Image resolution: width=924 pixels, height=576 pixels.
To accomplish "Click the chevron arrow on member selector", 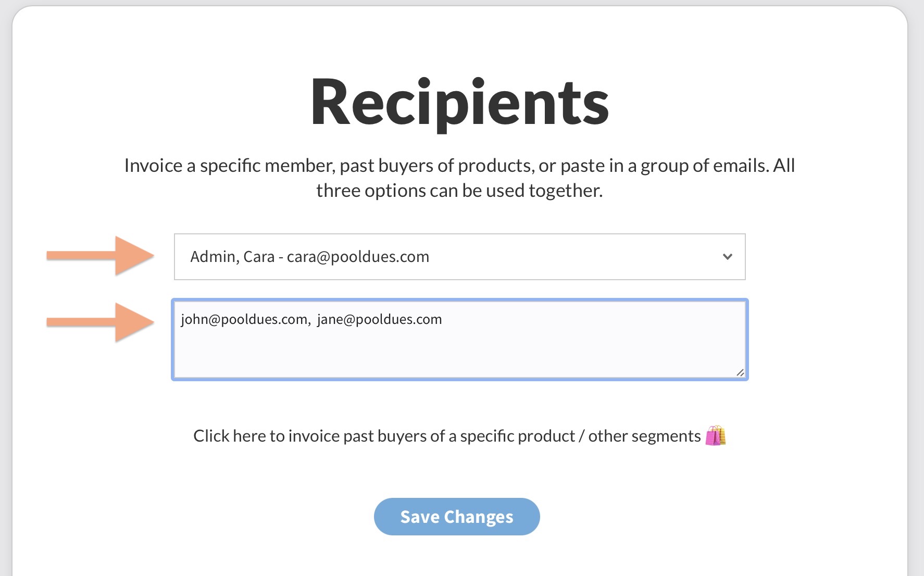I will [x=728, y=257].
